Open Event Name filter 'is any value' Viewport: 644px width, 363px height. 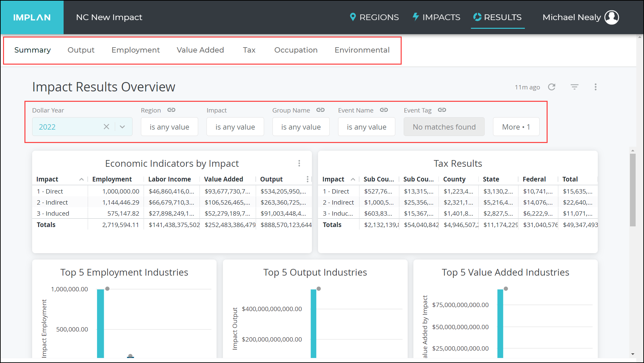click(367, 127)
